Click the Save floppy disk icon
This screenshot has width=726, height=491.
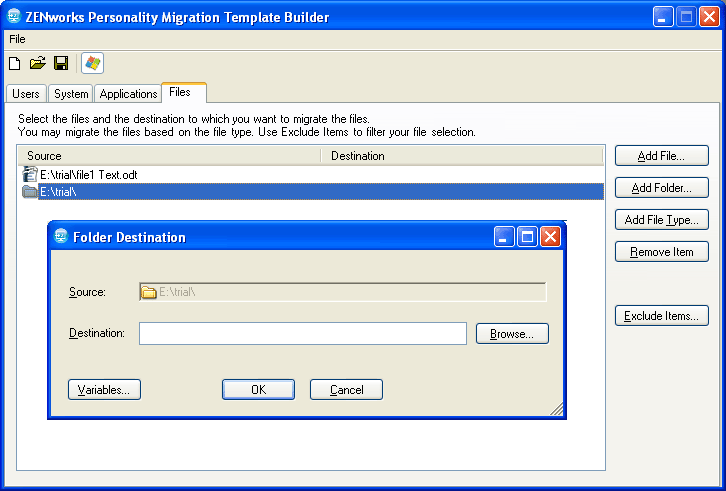(61, 63)
